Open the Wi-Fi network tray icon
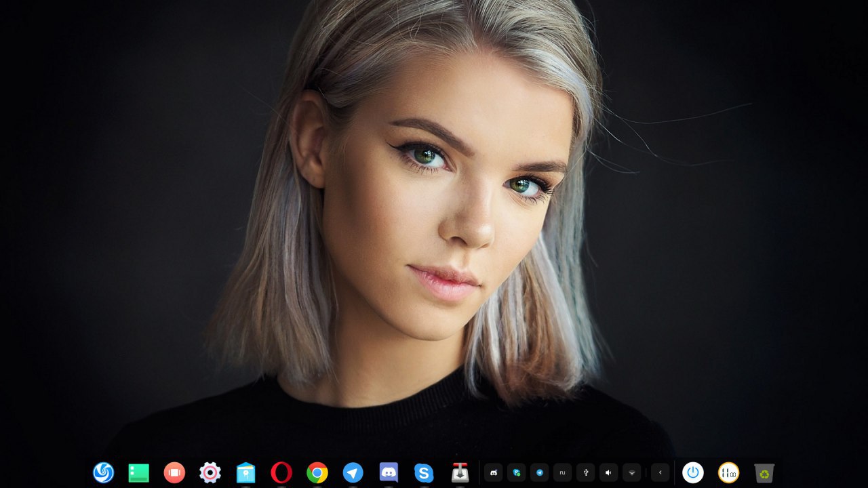Screen dimensions: 868x488 tap(631, 472)
